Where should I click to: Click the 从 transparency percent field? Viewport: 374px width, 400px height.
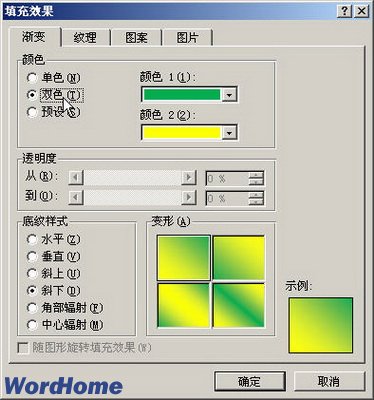pos(227,178)
